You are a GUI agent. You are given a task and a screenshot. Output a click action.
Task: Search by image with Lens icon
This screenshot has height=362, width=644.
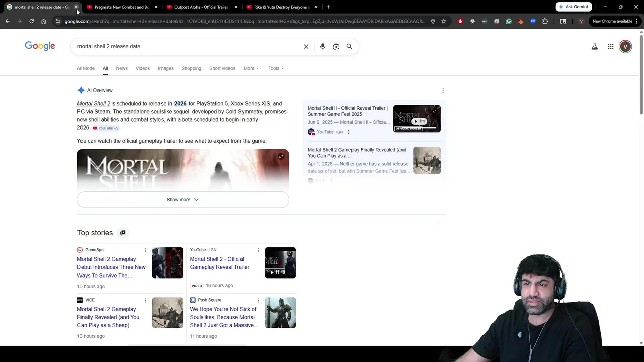click(336, 46)
